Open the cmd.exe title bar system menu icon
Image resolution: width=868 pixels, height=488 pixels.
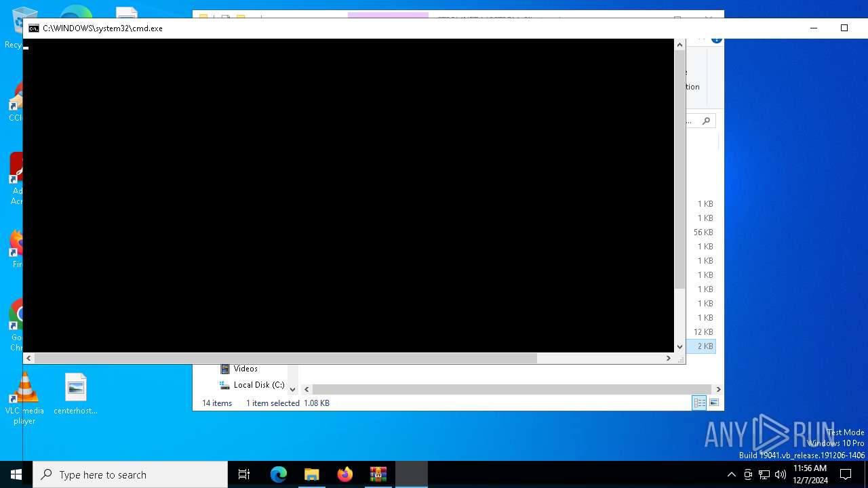[33, 28]
